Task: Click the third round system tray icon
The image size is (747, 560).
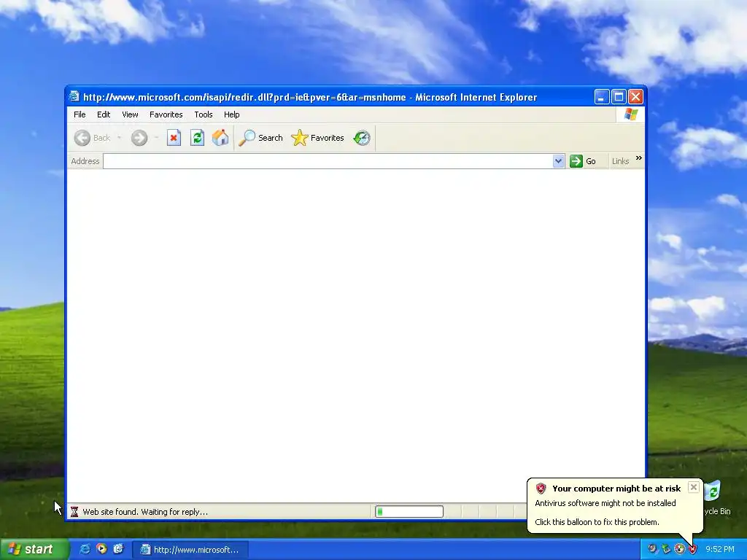Action: coord(679,550)
